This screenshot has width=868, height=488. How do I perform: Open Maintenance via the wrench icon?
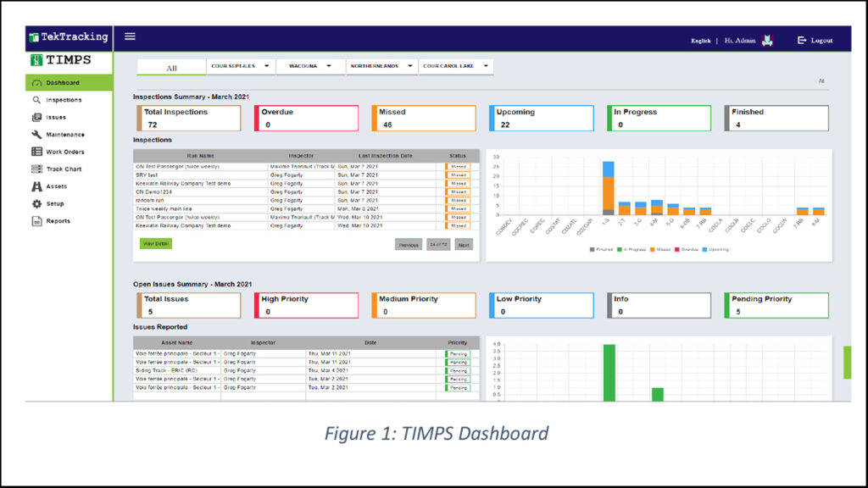click(36, 135)
